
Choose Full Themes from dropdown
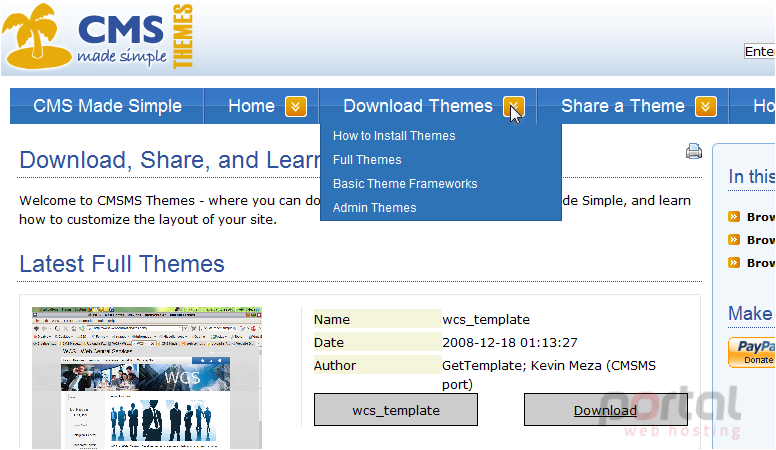click(x=367, y=160)
